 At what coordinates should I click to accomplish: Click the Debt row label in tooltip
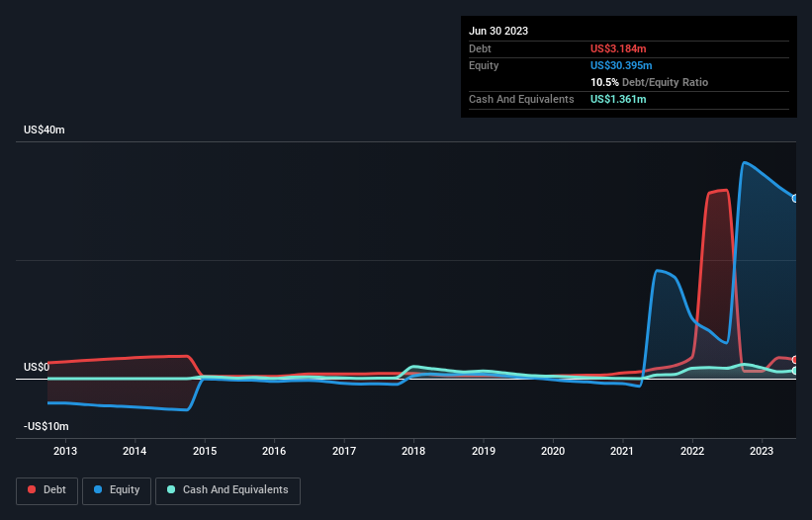pyautogui.click(x=480, y=48)
